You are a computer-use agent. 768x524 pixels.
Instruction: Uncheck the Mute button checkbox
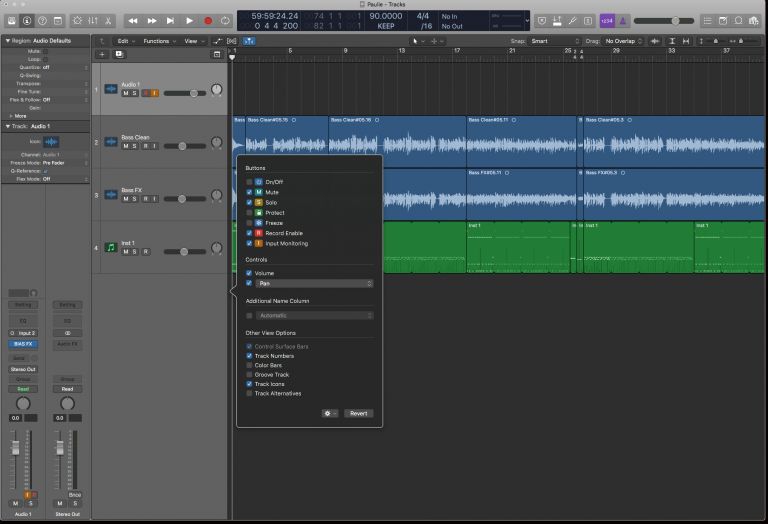[x=249, y=192]
